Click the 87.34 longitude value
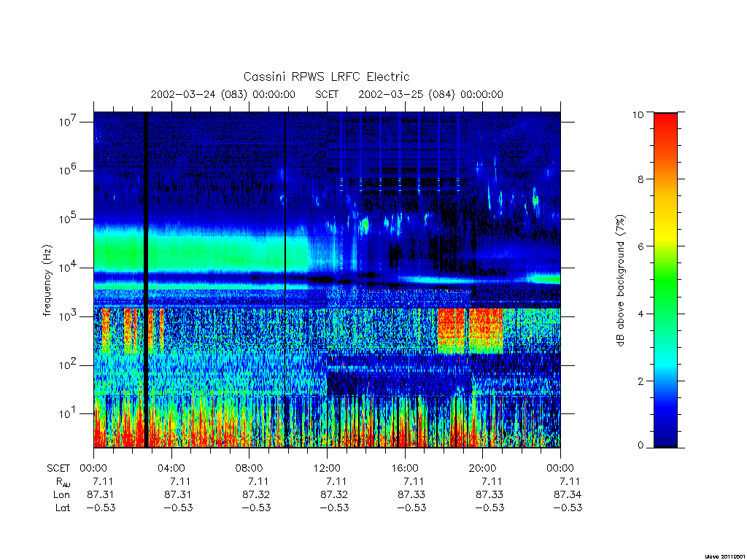 [x=568, y=495]
